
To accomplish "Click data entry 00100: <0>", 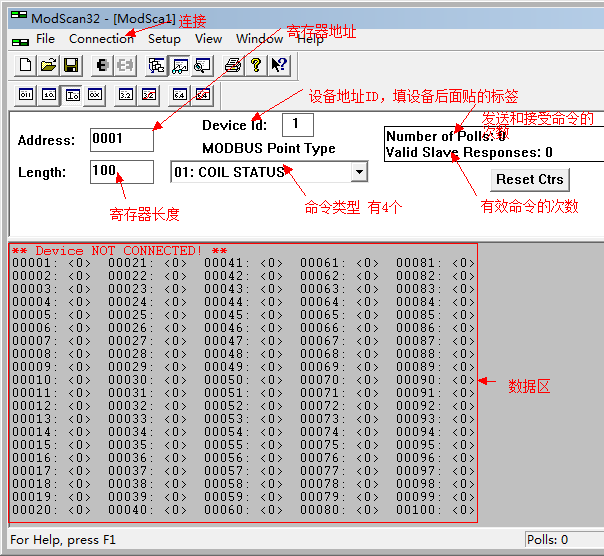I will coord(435,510).
